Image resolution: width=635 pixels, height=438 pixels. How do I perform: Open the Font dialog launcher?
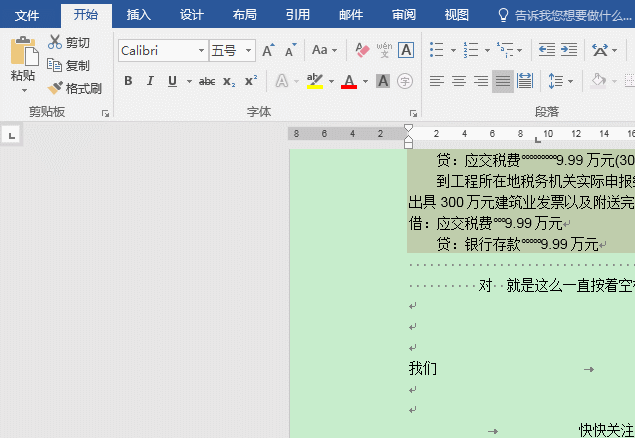413,114
